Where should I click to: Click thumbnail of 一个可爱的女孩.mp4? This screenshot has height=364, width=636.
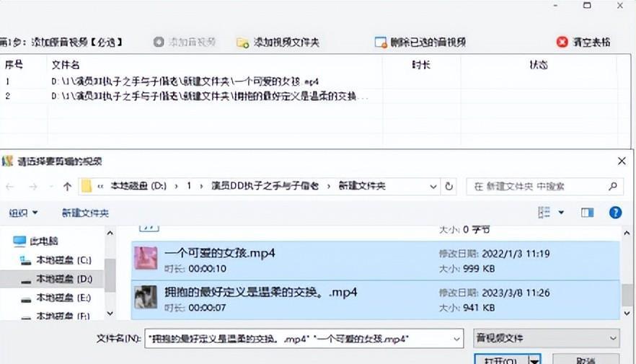coord(146,258)
